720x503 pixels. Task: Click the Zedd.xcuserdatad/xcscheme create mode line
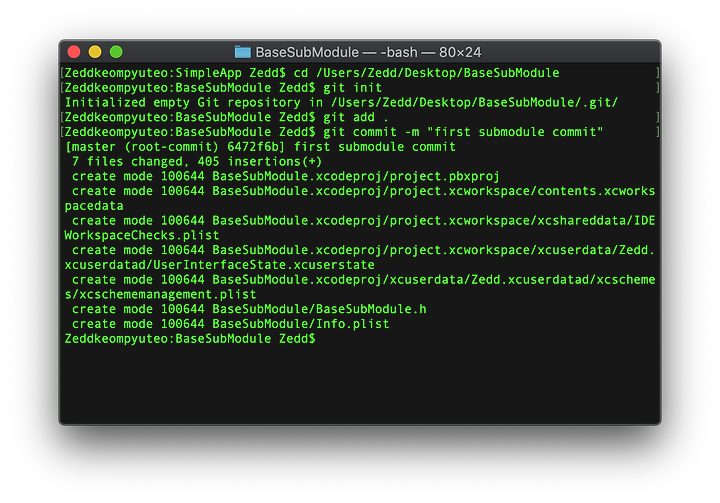pos(363,279)
